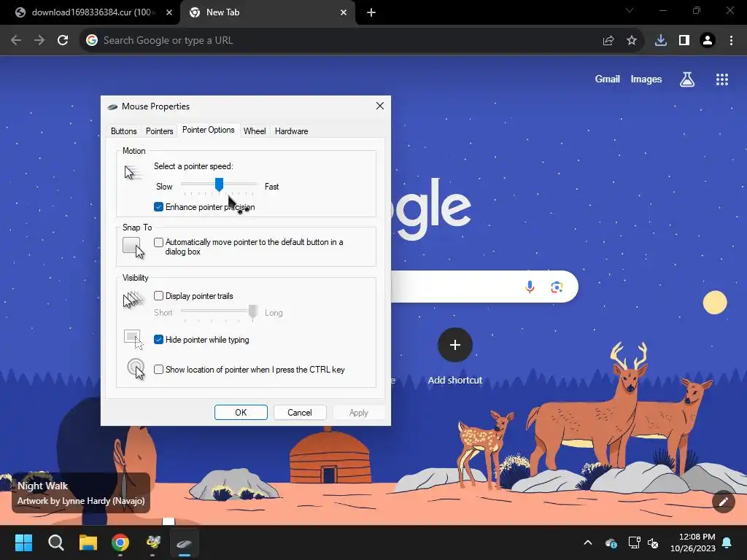Open the Chrome three-dot menu

731,41
